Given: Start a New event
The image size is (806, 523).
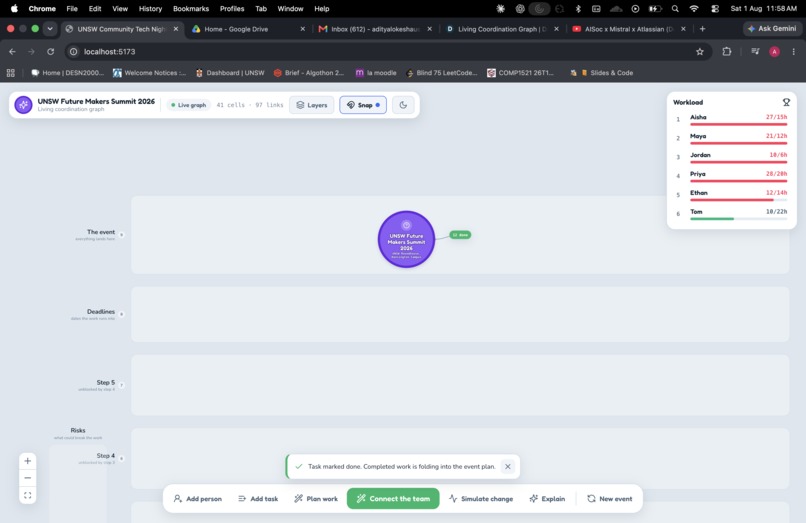Looking at the screenshot, I should click(610, 499).
